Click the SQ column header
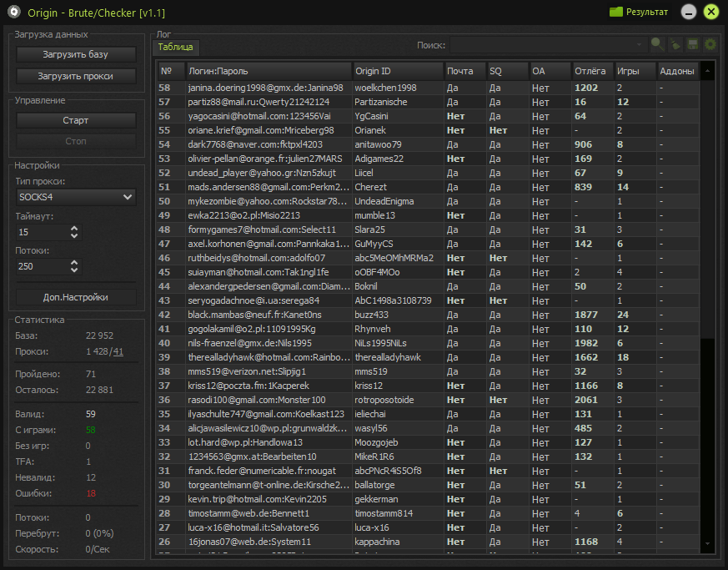The height and width of the screenshot is (570, 728). pos(508,71)
